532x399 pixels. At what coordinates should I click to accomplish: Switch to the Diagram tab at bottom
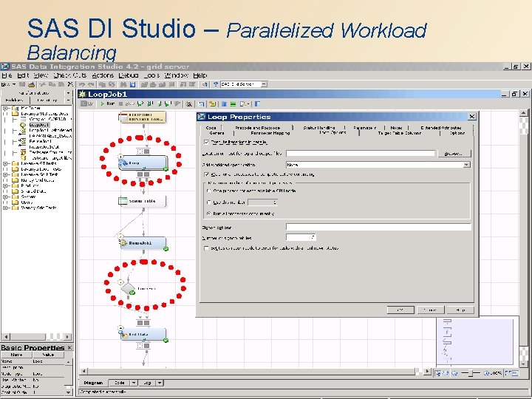pos(93,383)
